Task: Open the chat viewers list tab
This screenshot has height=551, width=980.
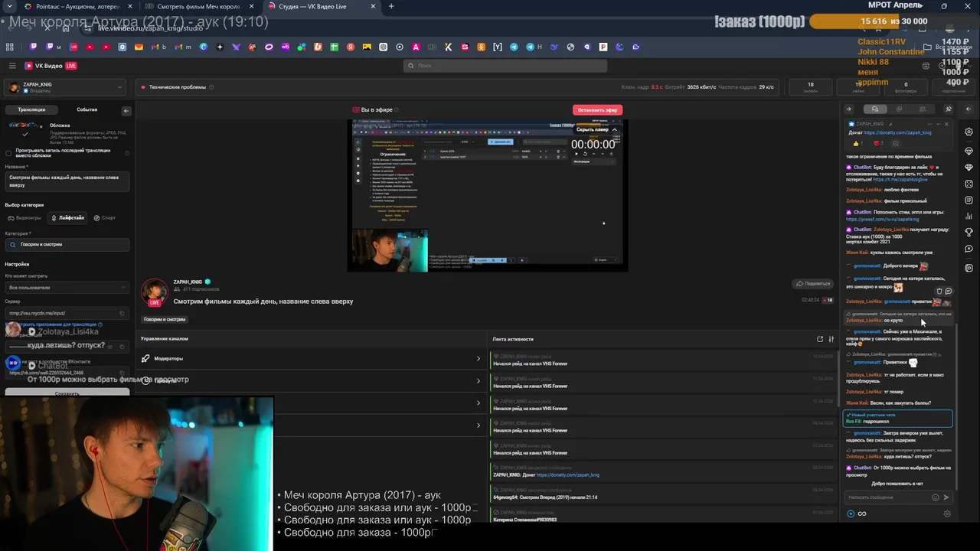Action: [922, 109]
